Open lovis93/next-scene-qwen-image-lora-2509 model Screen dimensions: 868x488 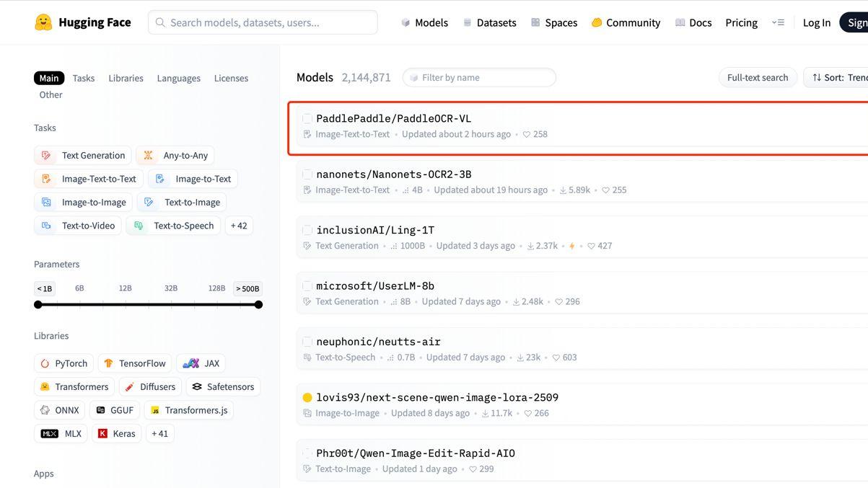(x=437, y=397)
